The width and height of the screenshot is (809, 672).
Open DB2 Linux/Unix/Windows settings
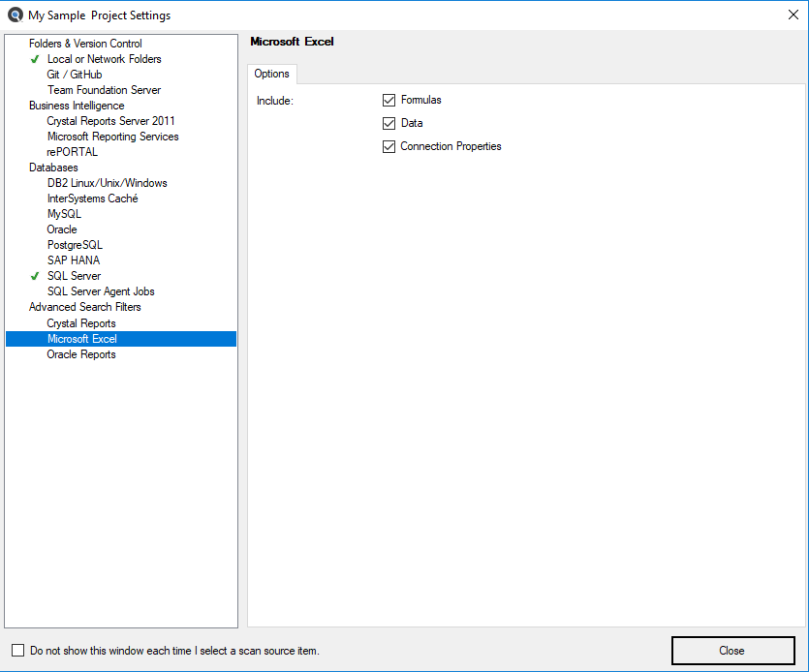pyautogui.click(x=108, y=183)
